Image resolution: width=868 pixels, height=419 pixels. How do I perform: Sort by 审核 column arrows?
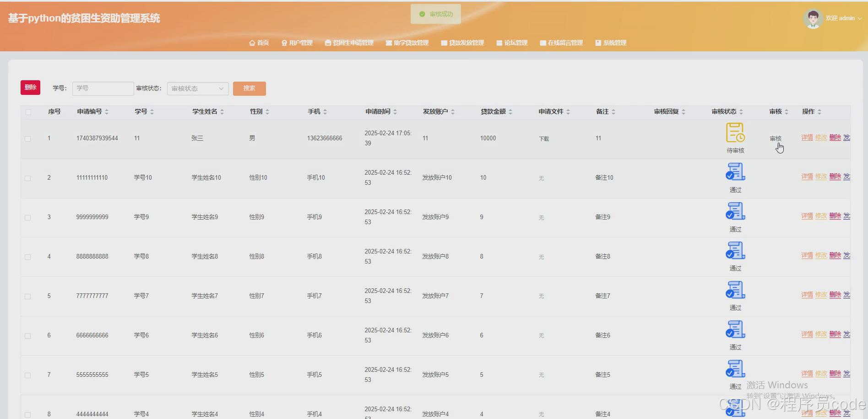[787, 112]
